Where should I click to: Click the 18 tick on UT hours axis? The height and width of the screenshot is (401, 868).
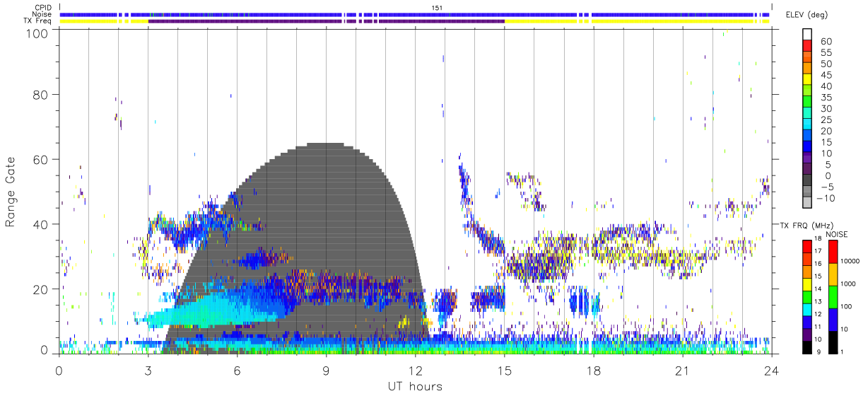click(594, 371)
